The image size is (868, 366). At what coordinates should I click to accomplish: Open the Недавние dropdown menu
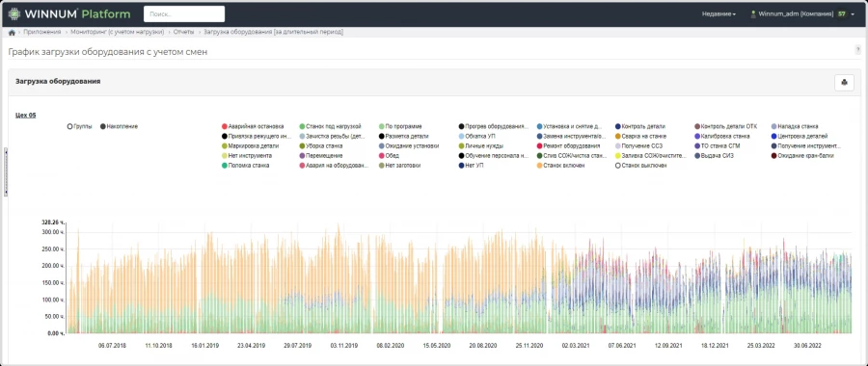[719, 13]
